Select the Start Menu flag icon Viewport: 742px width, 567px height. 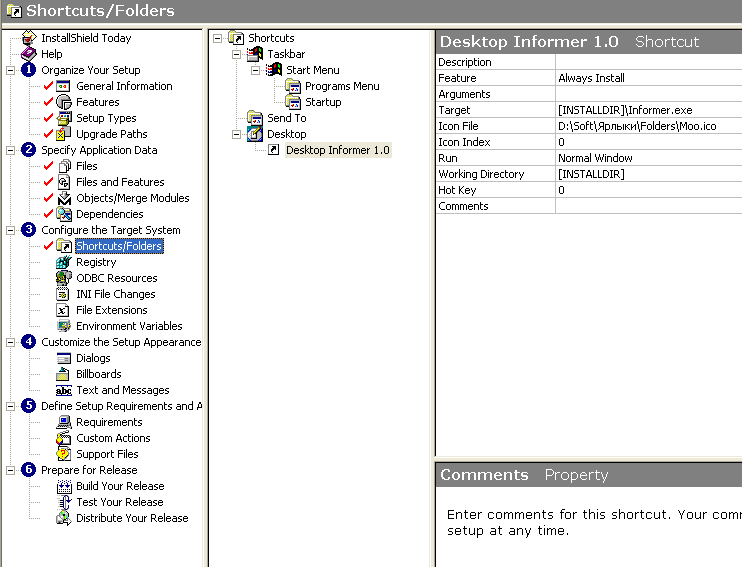(x=274, y=70)
